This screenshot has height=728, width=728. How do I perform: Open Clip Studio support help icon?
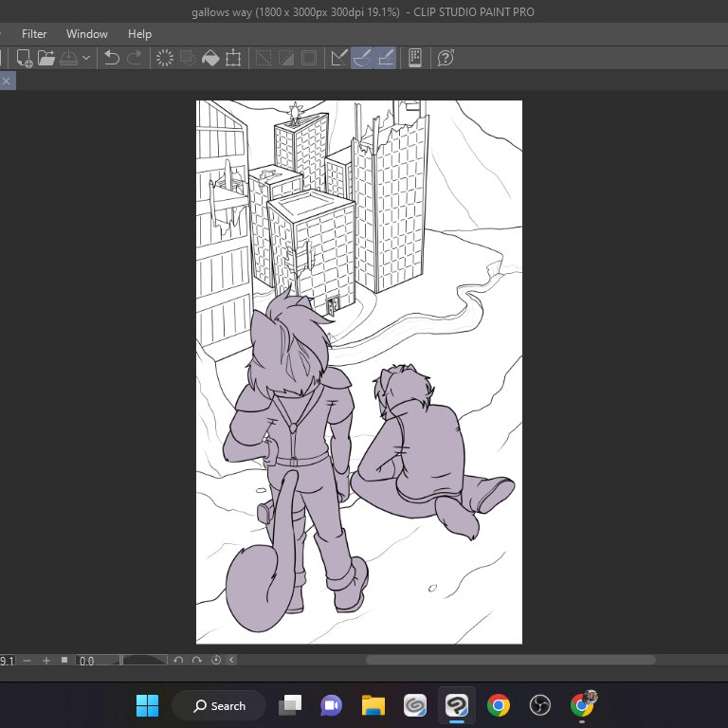(446, 58)
